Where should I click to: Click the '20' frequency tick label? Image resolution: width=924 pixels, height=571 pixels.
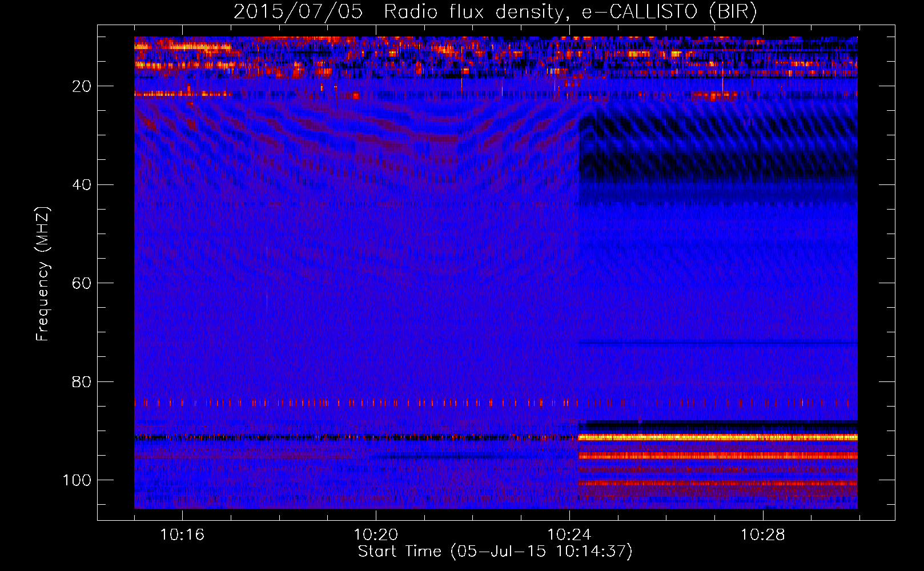[x=82, y=86]
